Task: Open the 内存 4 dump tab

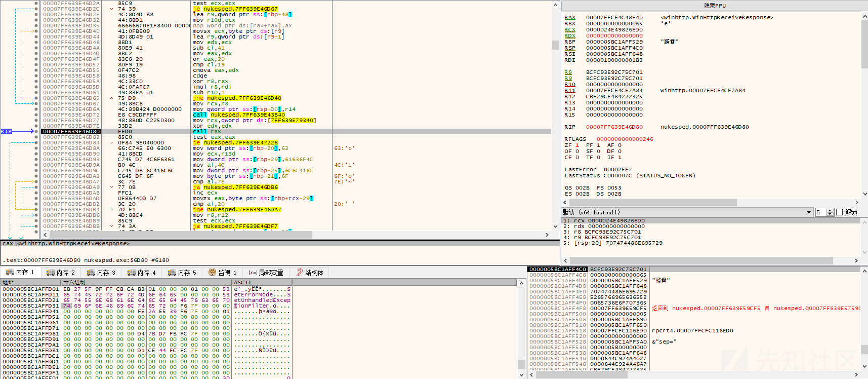Action: [x=142, y=273]
